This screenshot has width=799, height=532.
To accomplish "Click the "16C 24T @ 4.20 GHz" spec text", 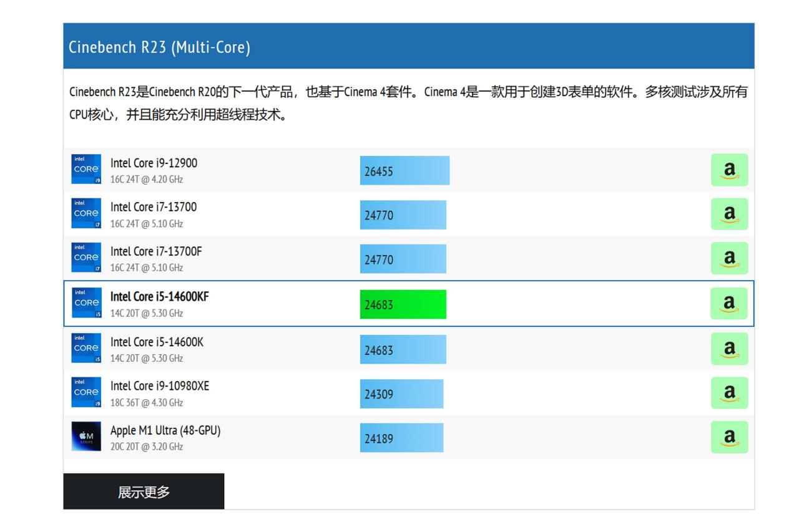I will [147, 180].
